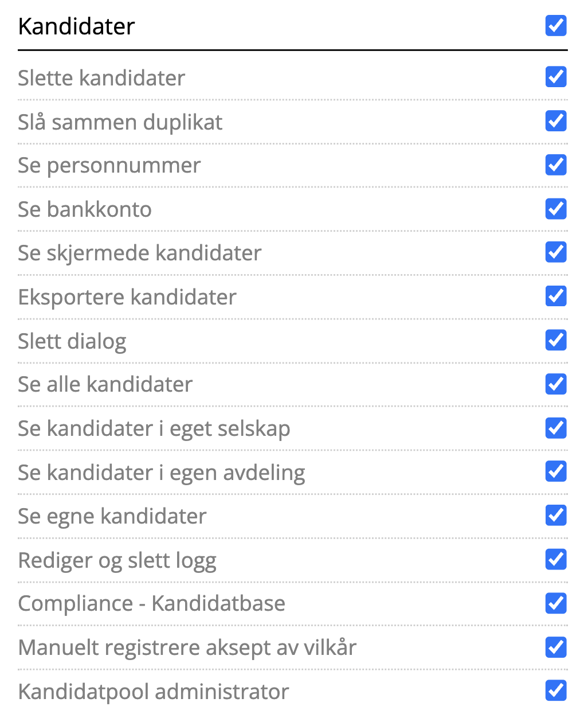Disable Eksportere kandidater checkbox
The width and height of the screenshot is (588, 718).
(x=556, y=296)
